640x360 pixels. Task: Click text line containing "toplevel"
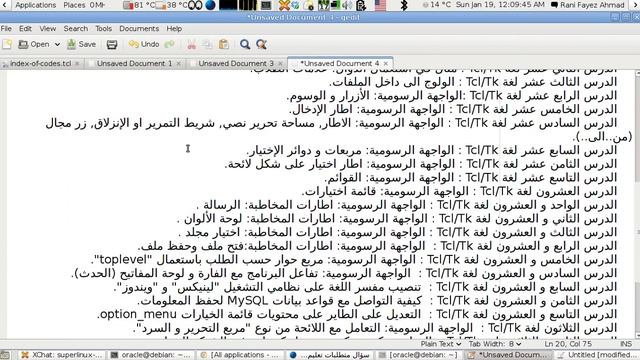(x=354, y=260)
